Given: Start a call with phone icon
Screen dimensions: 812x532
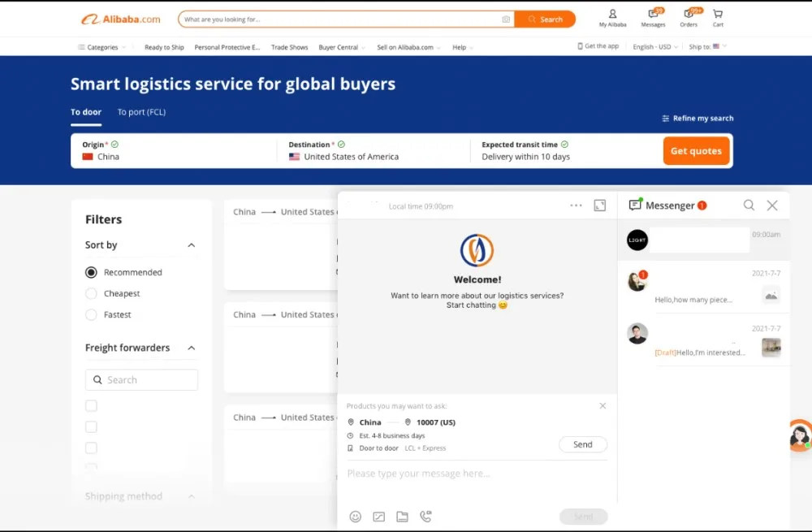Looking at the screenshot, I should (425, 517).
